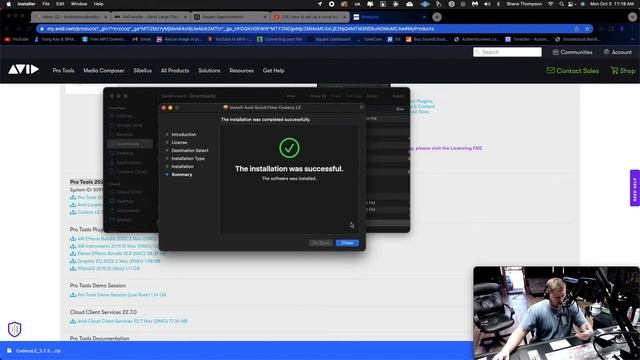The width and height of the screenshot is (640, 360).
Task: Open the Need Help side tab
Action: coord(635,188)
